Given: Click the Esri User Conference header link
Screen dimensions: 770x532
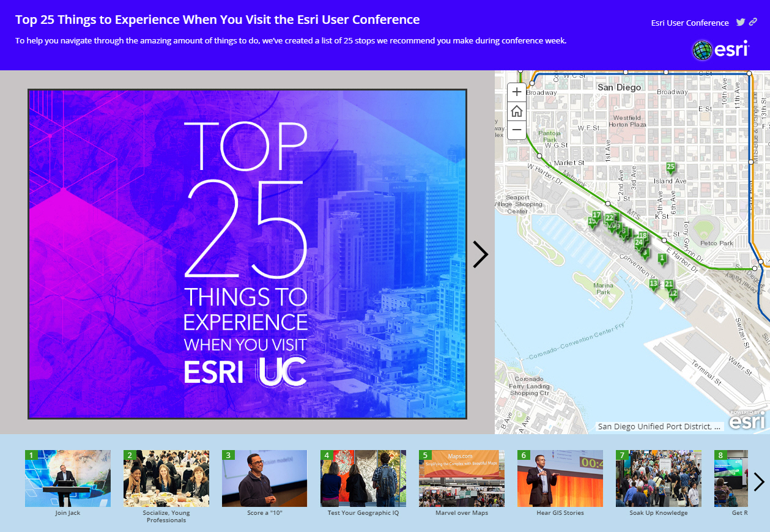Looking at the screenshot, I should 689,23.
